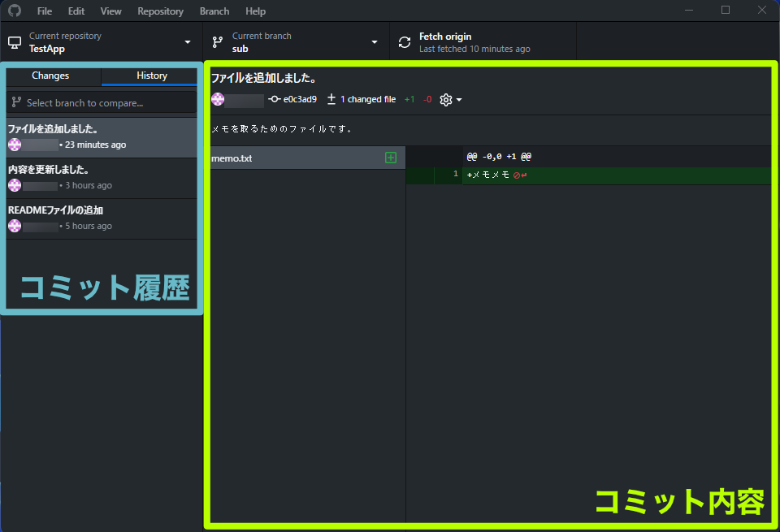The width and height of the screenshot is (780, 532).
Task: Click the branch icon beside Current branch
Action: pos(218,42)
